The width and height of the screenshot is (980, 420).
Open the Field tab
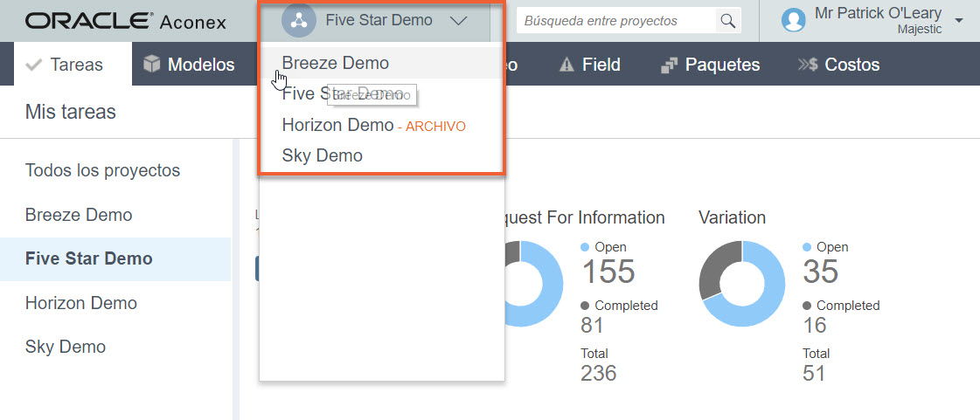589,65
